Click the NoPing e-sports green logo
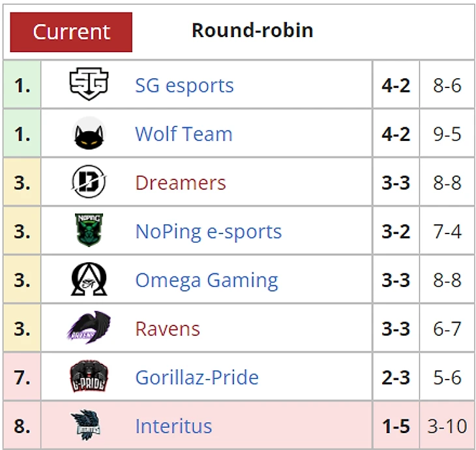Image resolution: width=476 pixels, height=450 pixels. point(89,231)
